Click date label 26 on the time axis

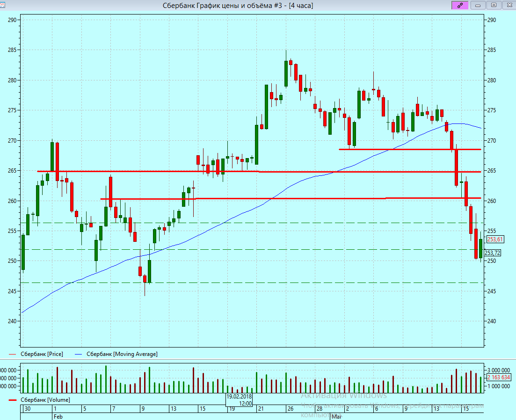pos(290,409)
